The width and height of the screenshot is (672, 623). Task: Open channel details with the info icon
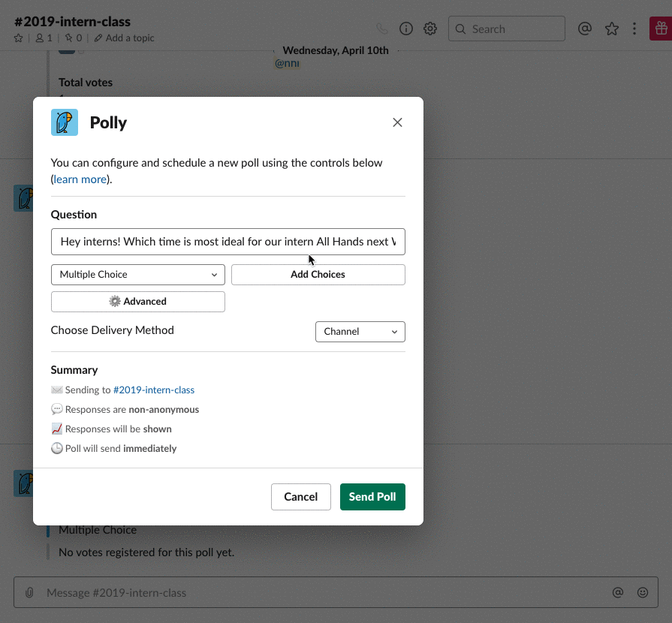(x=405, y=29)
